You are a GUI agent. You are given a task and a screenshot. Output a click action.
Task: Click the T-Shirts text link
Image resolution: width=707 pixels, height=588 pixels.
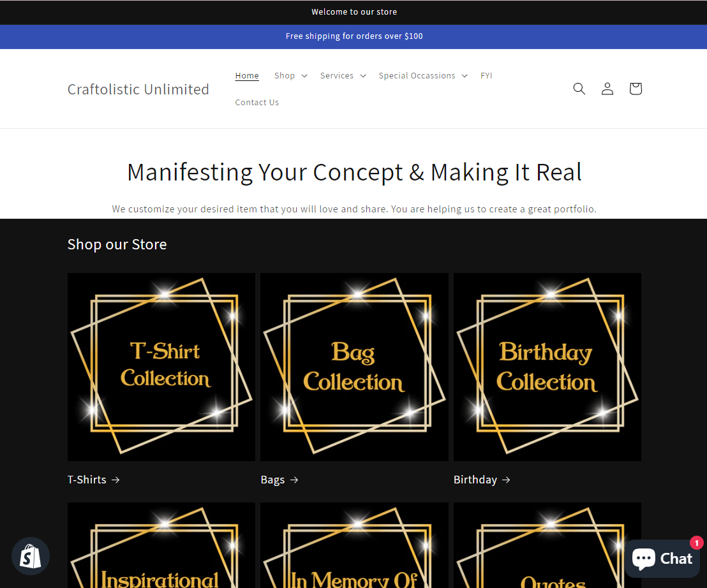coord(87,480)
